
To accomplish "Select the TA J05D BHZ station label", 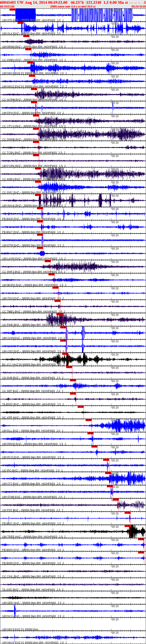I will point(33,590).
